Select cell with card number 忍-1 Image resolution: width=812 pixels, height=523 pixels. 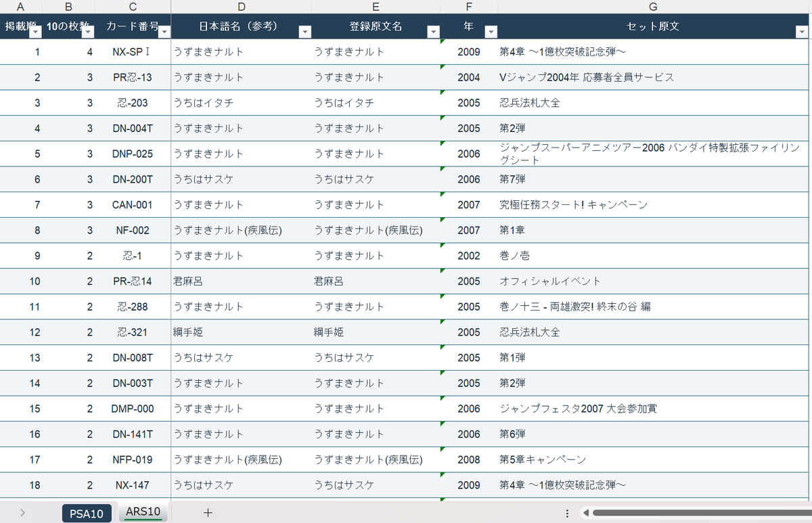(133, 256)
